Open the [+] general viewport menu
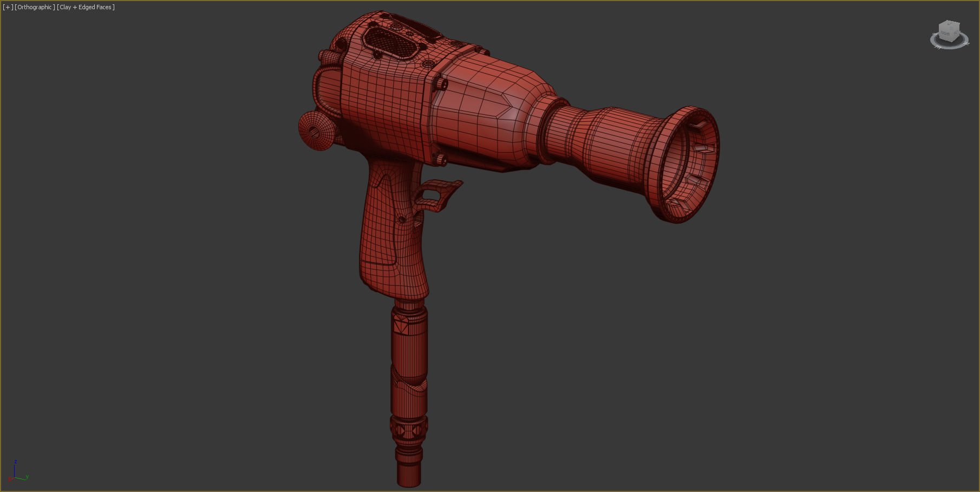 coord(8,7)
